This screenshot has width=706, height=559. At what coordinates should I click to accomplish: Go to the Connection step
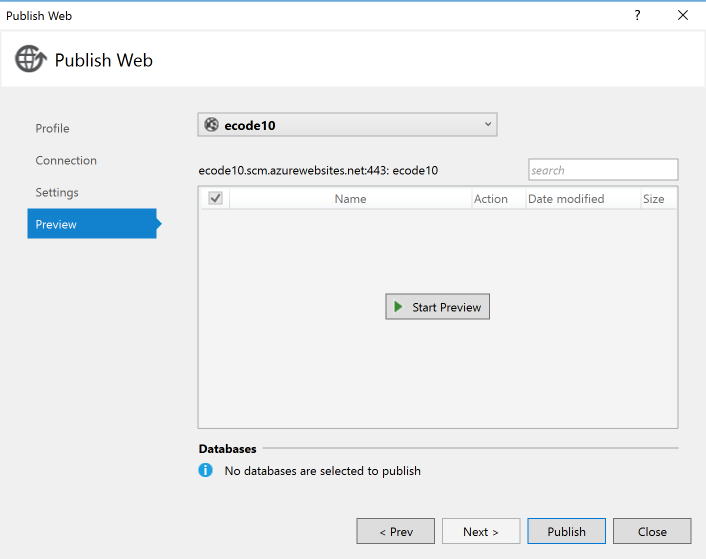point(66,160)
